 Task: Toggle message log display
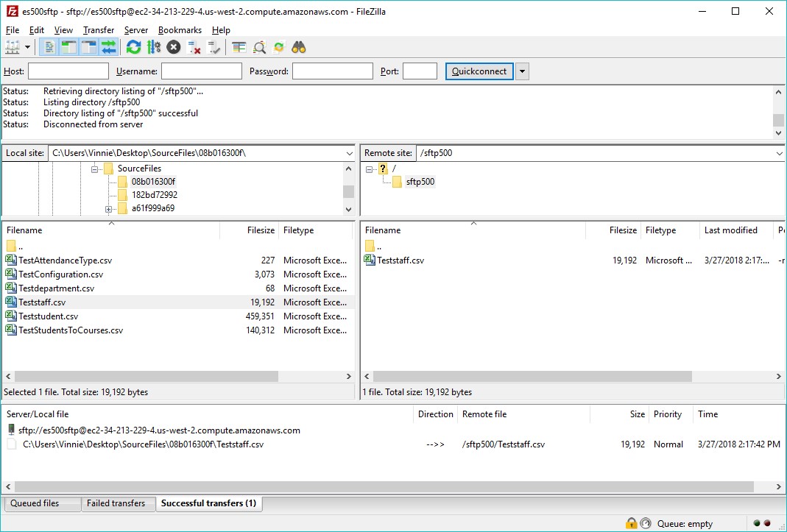49,48
